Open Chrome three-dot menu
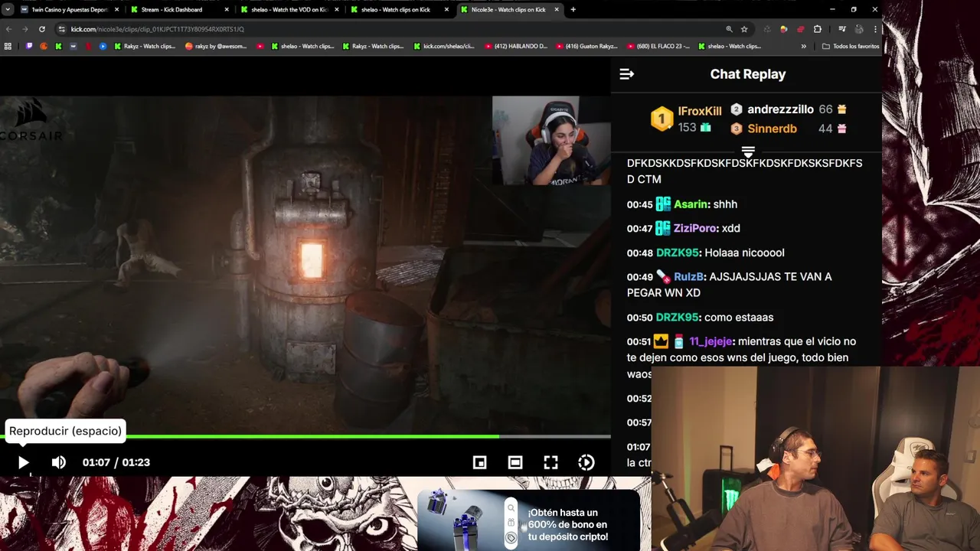980x551 pixels. tap(875, 29)
